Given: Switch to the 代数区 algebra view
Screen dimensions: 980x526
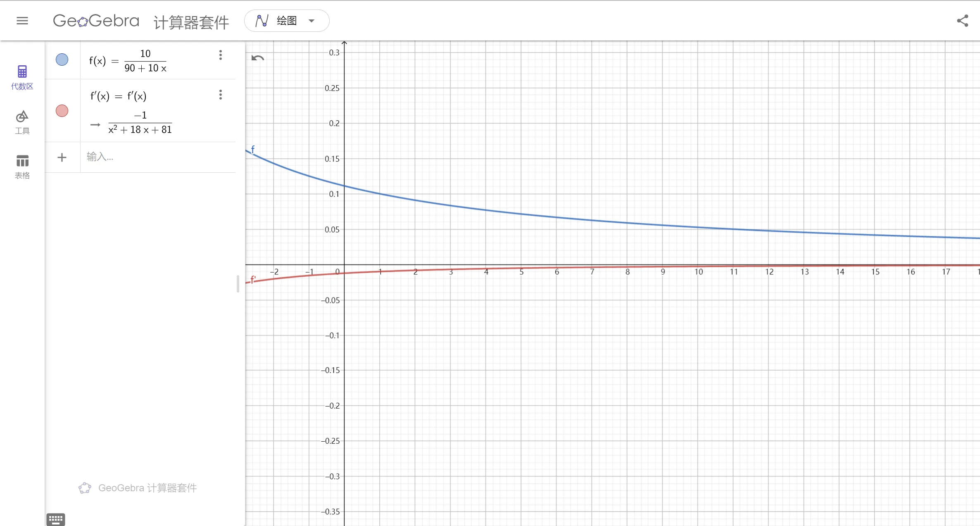Looking at the screenshot, I should coord(22,77).
